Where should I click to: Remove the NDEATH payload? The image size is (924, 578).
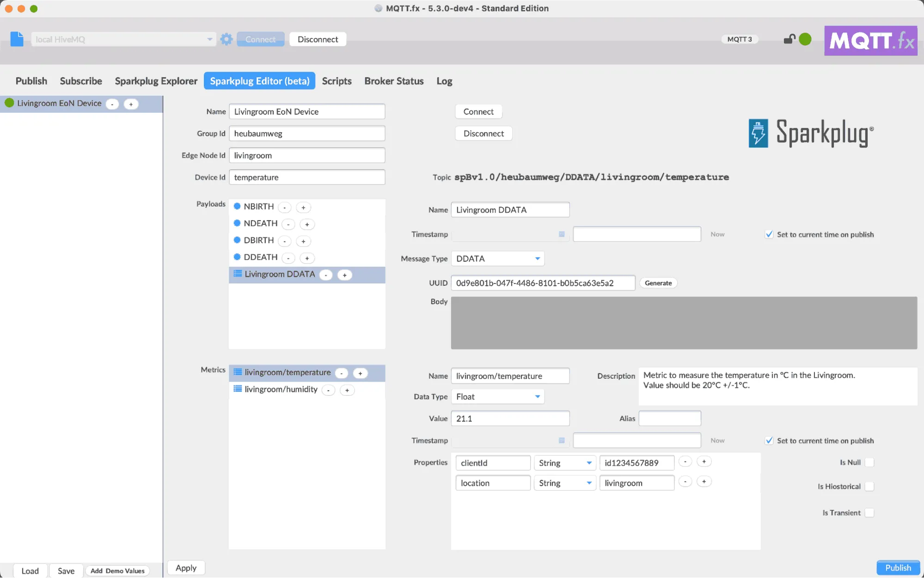(x=288, y=224)
